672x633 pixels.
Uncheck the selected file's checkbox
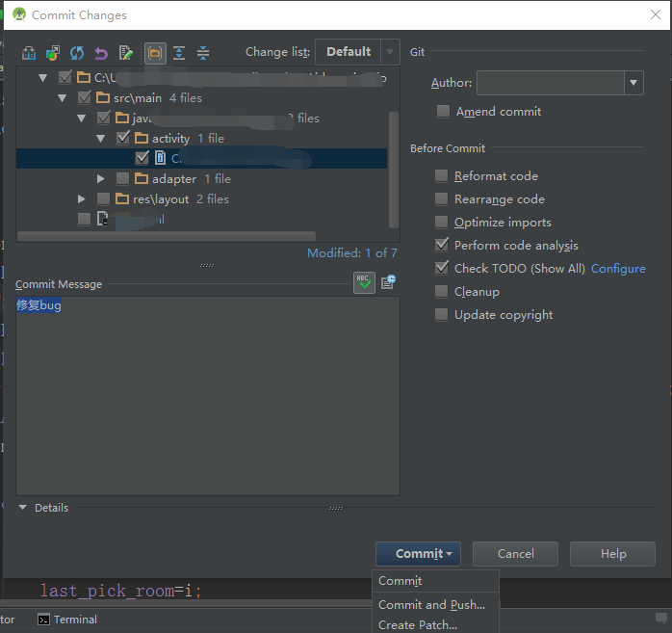tap(142, 158)
